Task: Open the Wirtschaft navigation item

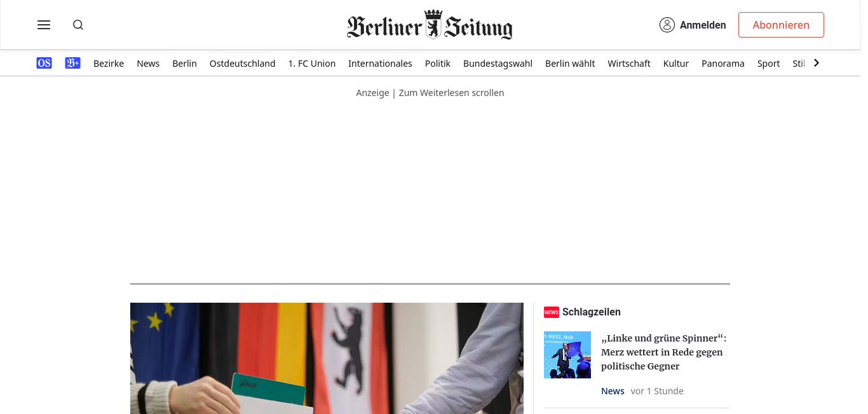Action: point(629,63)
